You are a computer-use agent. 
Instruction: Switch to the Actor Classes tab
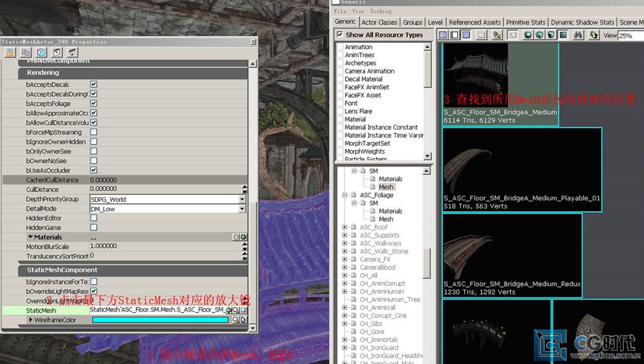click(x=379, y=22)
